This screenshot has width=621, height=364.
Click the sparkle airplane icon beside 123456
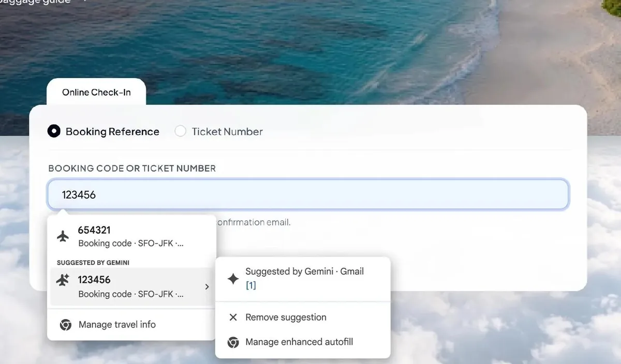[x=63, y=280]
